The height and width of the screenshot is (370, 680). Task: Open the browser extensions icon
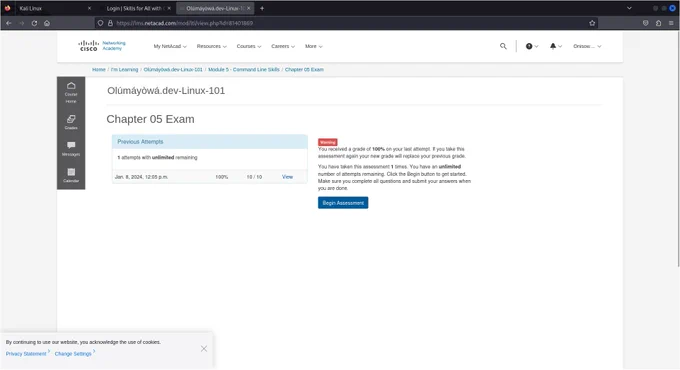[x=658, y=23]
